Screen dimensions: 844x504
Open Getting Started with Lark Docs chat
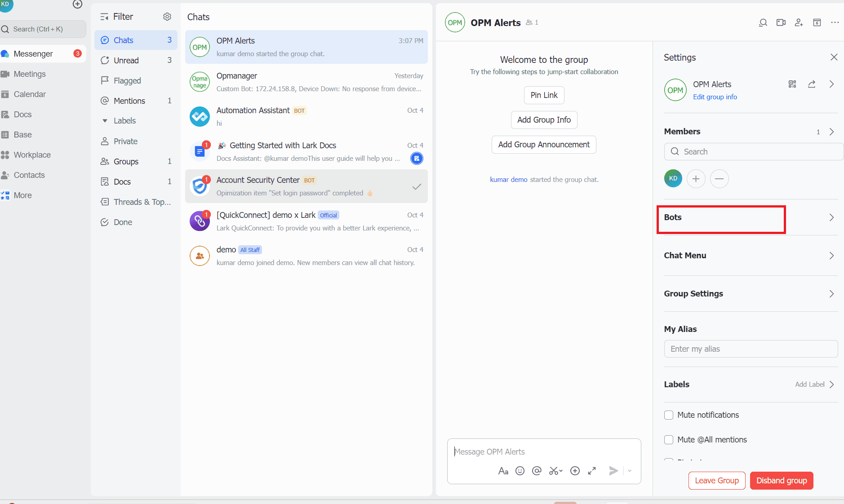pyautogui.click(x=307, y=152)
